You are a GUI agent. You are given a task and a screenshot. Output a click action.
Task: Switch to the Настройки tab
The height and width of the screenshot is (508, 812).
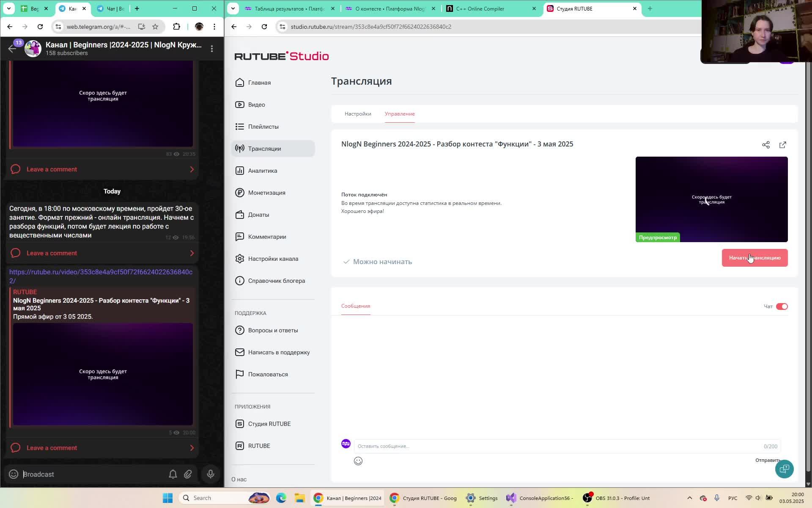pos(358,114)
